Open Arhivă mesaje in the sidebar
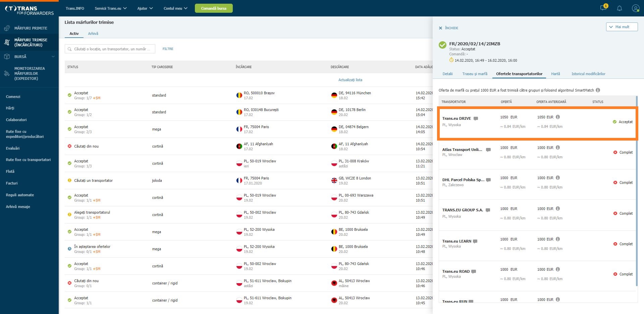Screen dimensions: 644x314 pyautogui.click(x=18, y=207)
